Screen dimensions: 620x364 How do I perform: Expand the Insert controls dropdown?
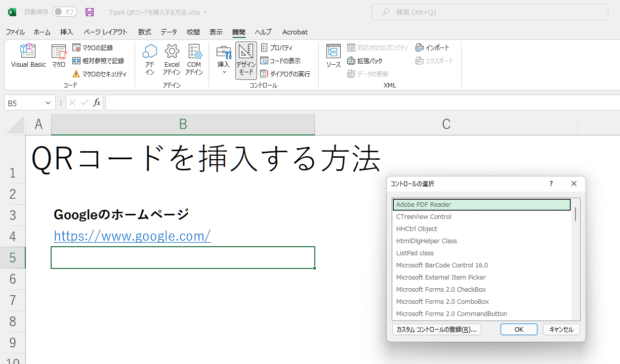point(224,71)
